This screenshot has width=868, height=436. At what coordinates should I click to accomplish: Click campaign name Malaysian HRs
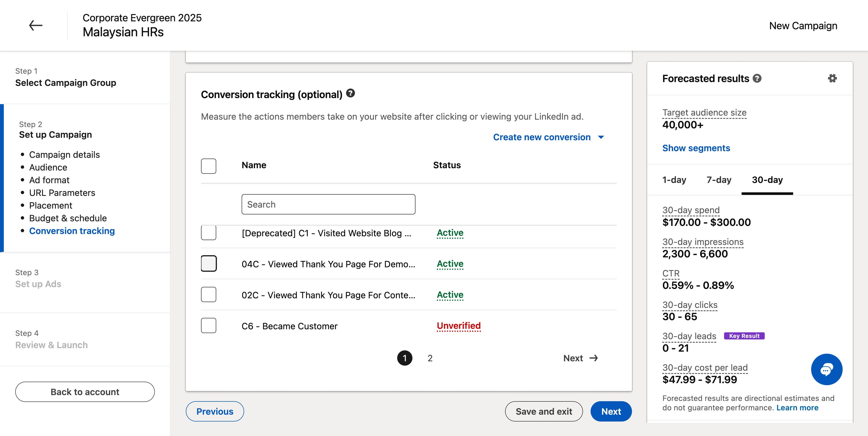coord(123,32)
